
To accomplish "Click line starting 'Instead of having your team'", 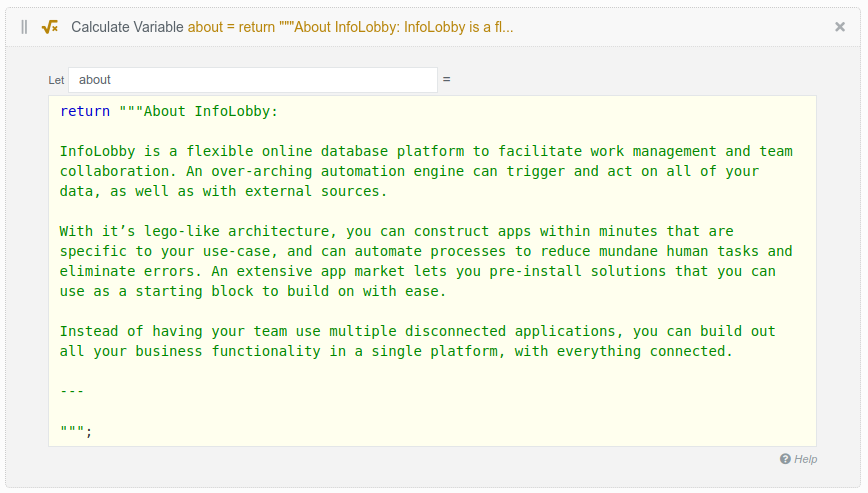I will click(x=417, y=331).
